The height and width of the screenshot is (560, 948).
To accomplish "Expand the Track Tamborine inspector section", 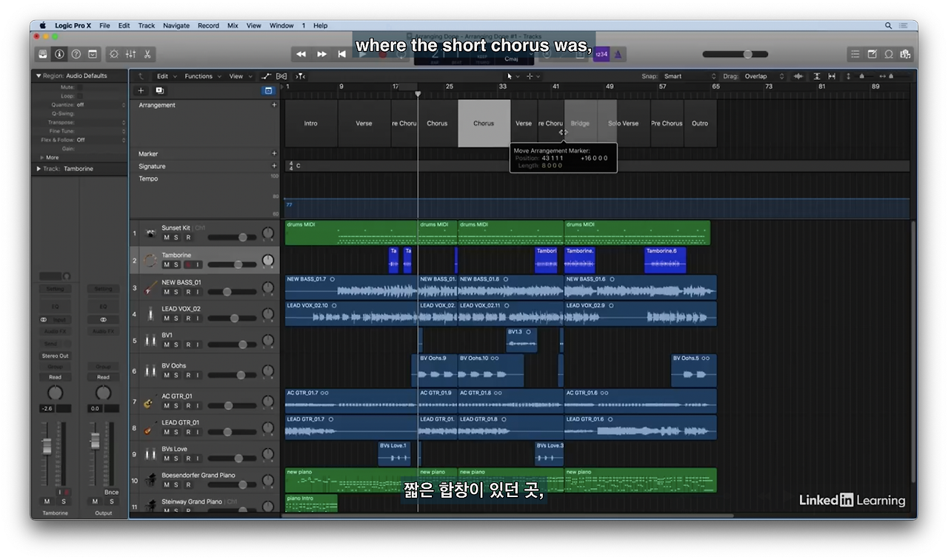I will [39, 169].
